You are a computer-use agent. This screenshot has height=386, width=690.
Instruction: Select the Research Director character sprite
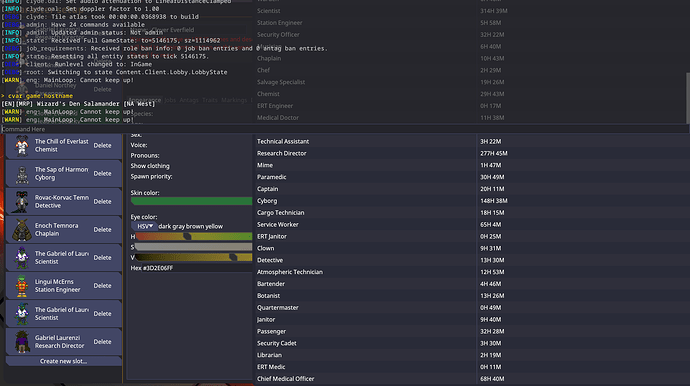coord(22,342)
